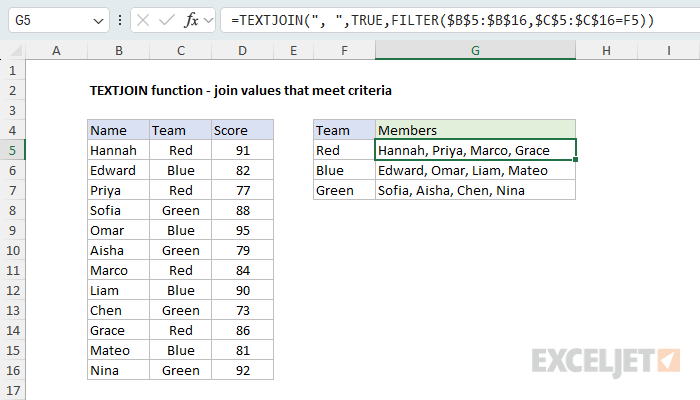
Task: Click the 'Name' header cell
Action: (x=118, y=130)
